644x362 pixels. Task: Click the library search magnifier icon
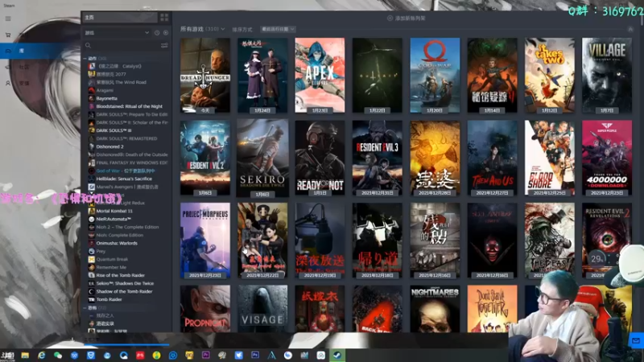(x=88, y=46)
